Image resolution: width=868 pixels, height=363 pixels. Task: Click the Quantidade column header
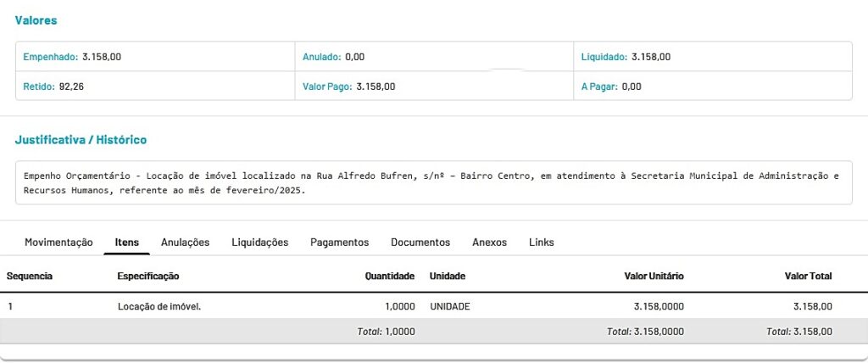tap(389, 276)
